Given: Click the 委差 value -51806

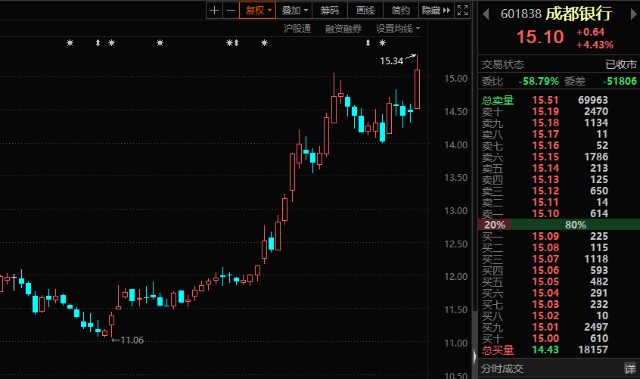Looking at the screenshot, I should (620, 81).
